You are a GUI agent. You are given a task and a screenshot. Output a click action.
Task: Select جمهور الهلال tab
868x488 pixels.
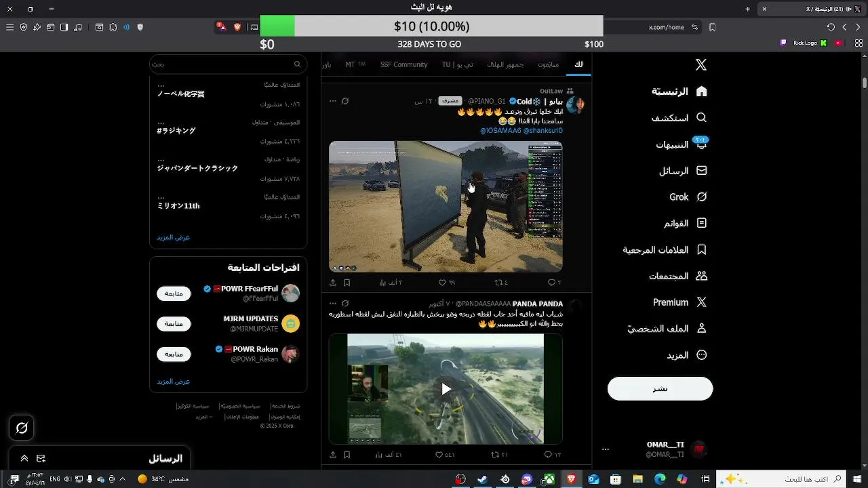click(505, 64)
